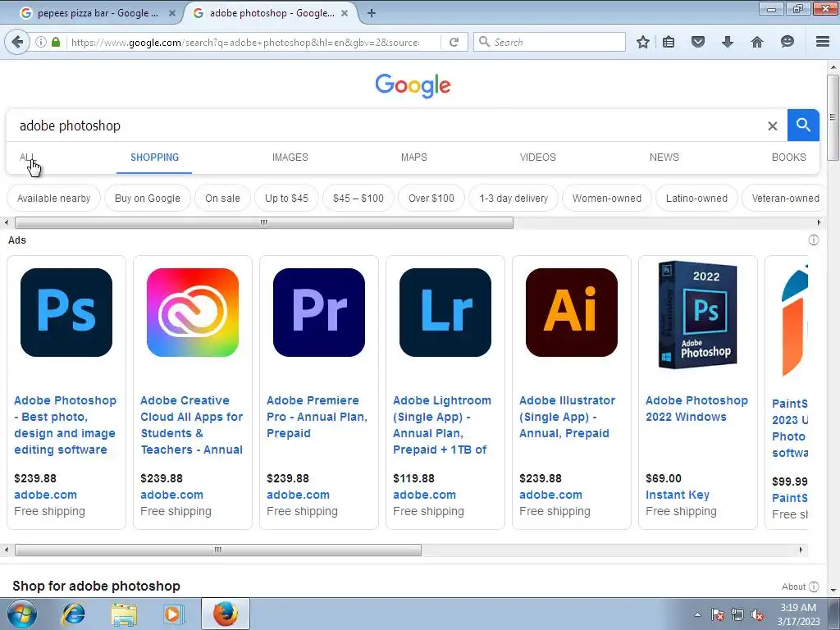The width and height of the screenshot is (840, 630).
Task: Click the Pocket save icon
Action: tap(697, 42)
